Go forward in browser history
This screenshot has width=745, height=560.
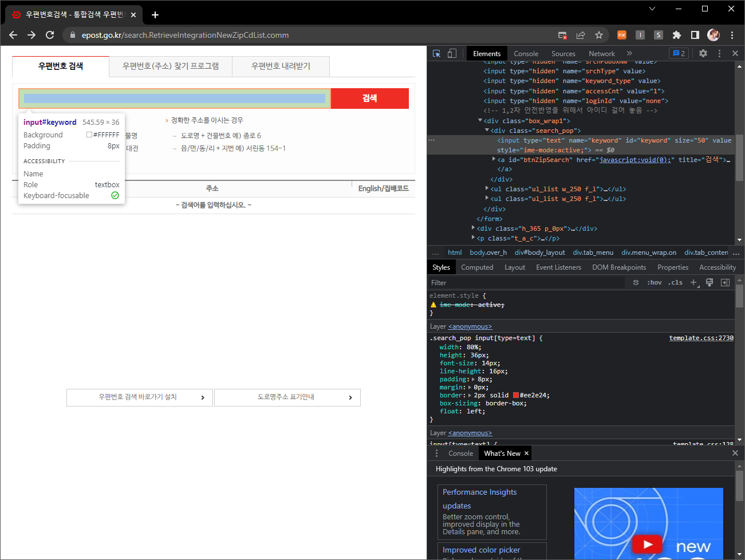31,35
